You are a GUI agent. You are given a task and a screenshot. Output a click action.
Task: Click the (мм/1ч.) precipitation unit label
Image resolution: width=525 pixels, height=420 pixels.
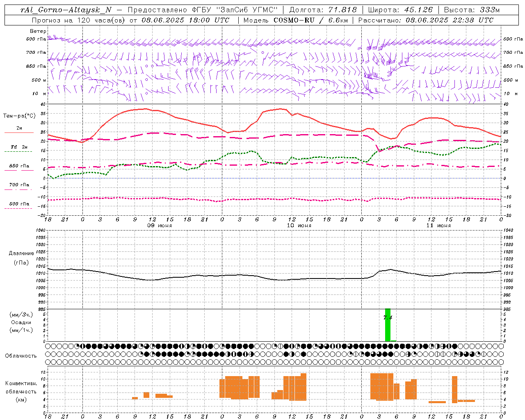(x=21, y=330)
